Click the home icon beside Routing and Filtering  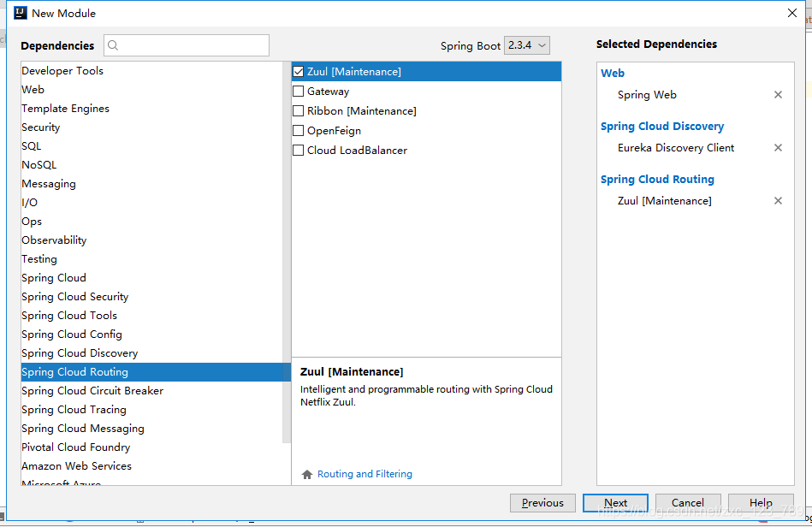pos(307,474)
